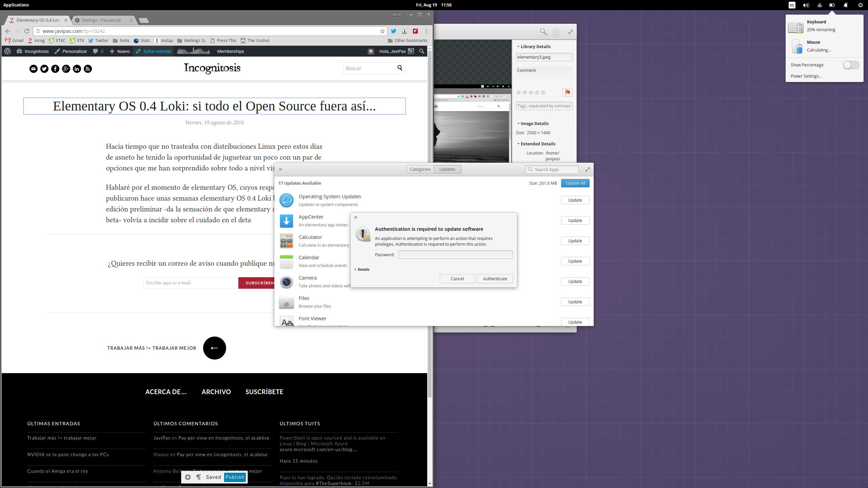The height and width of the screenshot is (488, 868).
Task: Click the Password input field
Action: pos(455,255)
